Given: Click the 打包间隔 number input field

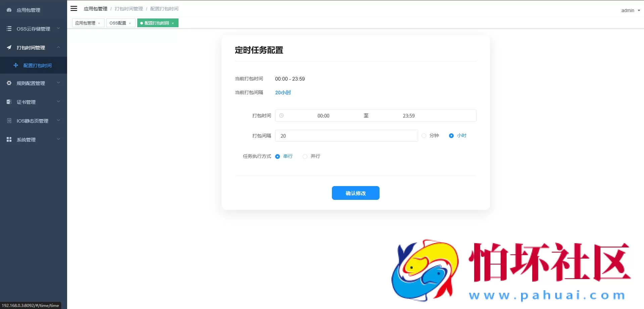Looking at the screenshot, I should pyautogui.click(x=346, y=136).
